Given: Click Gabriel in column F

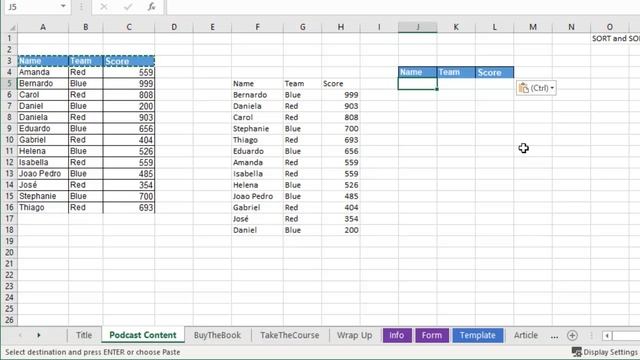Looking at the screenshot, I should coord(257,208).
